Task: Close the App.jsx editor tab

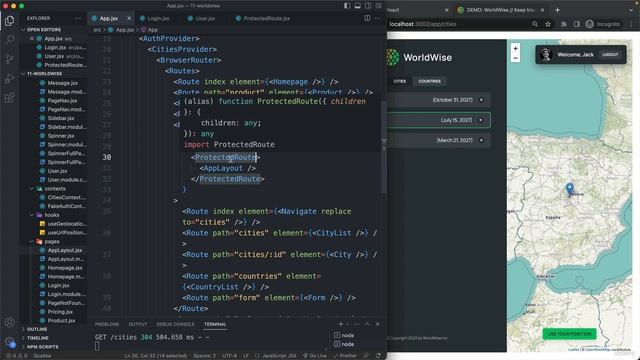Action: 129,18
